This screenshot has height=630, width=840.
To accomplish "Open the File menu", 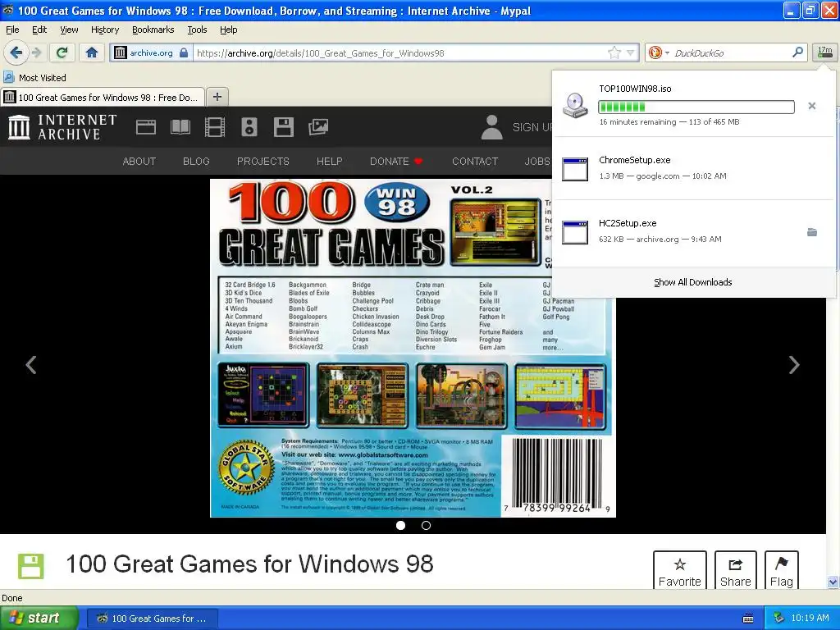I will click(x=12, y=30).
